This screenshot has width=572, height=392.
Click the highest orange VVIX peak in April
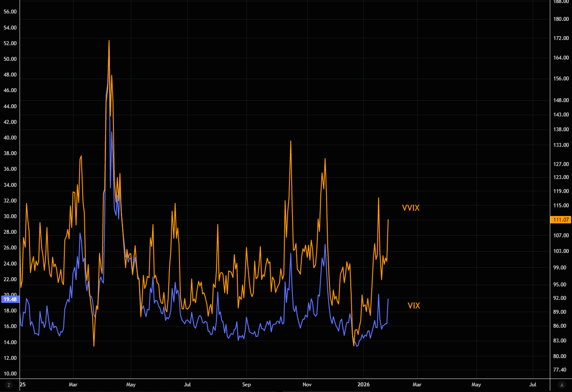pos(109,41)
